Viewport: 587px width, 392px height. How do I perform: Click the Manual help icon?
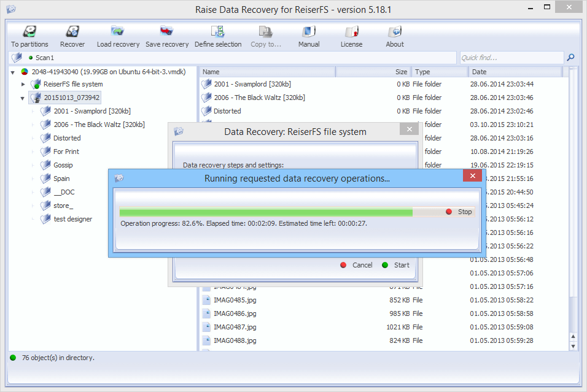[x=308, y=34]
